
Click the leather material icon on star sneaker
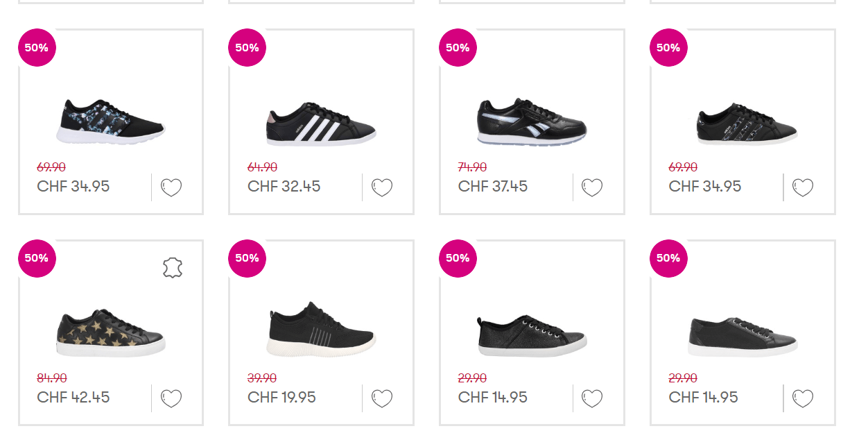(173, 268)
